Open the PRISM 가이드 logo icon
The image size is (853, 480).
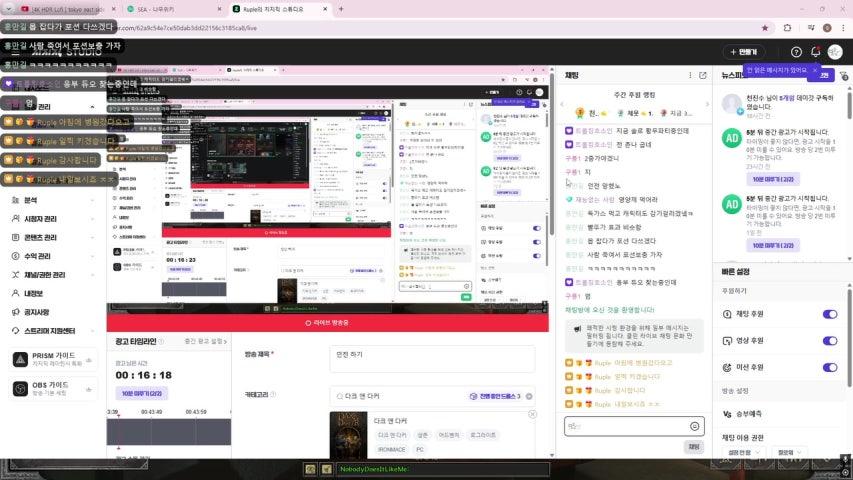click(20, 360)
